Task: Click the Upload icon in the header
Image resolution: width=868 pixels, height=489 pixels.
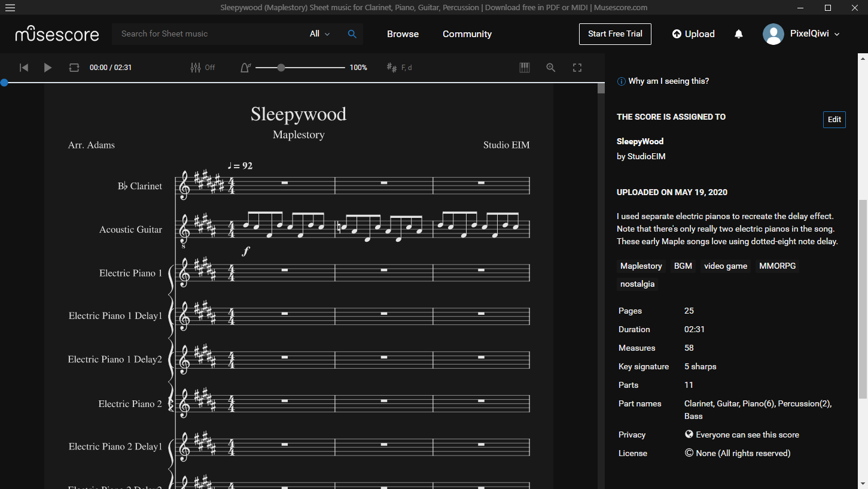Action: point(693,34)
